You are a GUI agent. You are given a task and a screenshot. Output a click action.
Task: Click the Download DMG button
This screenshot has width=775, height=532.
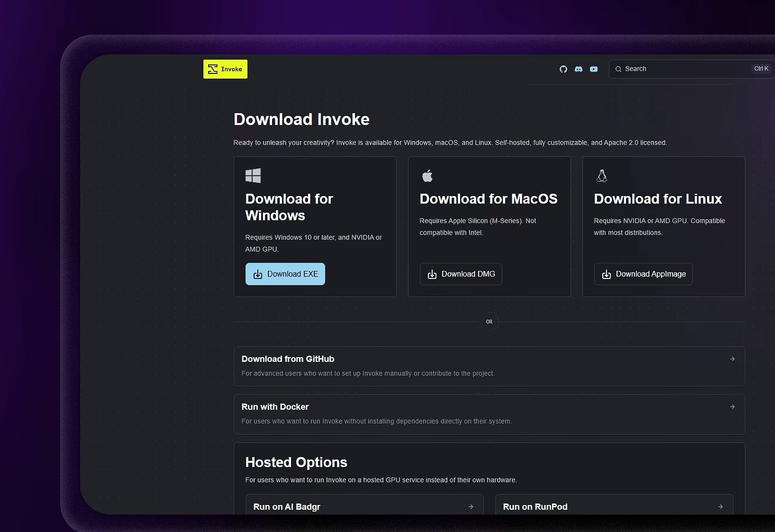click(461, 274)
